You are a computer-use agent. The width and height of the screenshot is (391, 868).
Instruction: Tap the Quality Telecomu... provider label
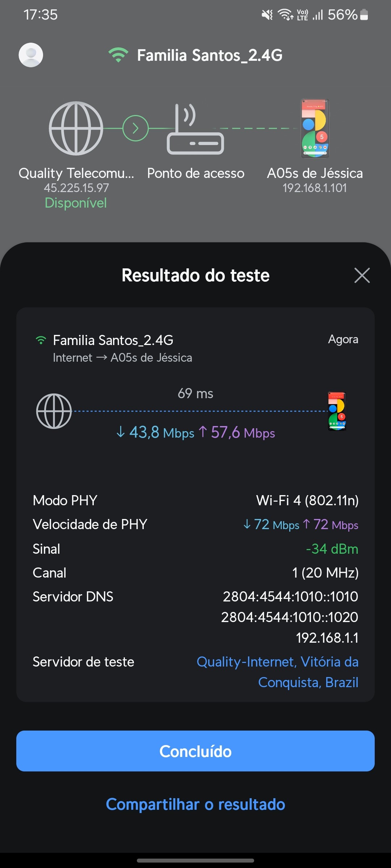[x=76, y=173]
